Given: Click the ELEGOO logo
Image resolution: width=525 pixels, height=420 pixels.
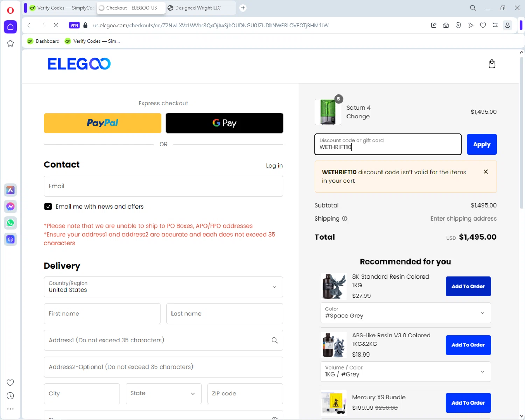Looking at the screenshot, I should pos(79,64).
